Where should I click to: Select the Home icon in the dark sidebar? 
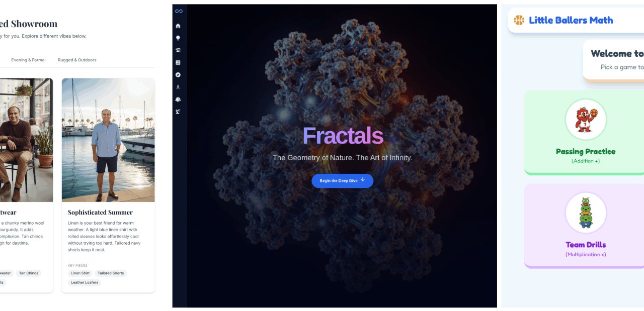[178, 25]
